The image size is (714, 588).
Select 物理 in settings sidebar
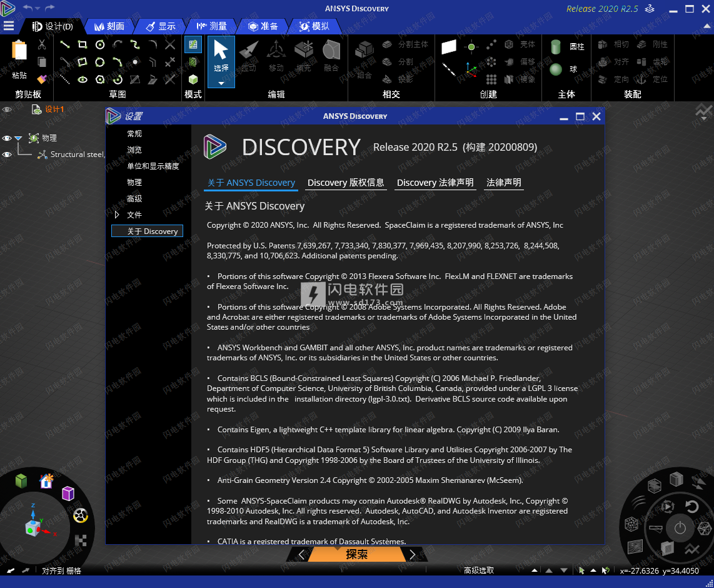134,182
